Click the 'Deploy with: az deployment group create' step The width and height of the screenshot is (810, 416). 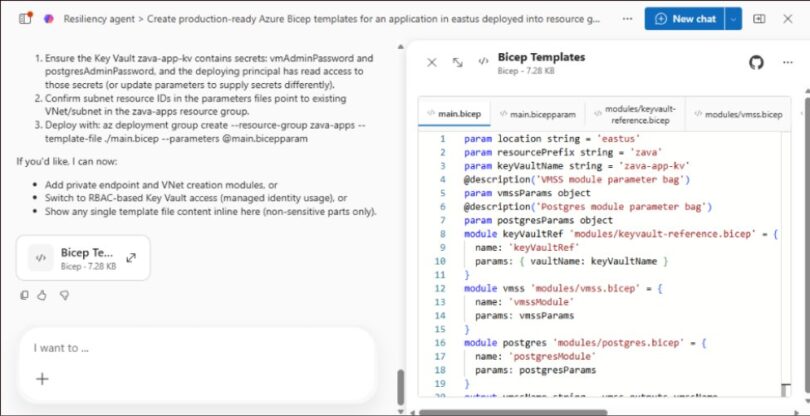tap(206, 132)
